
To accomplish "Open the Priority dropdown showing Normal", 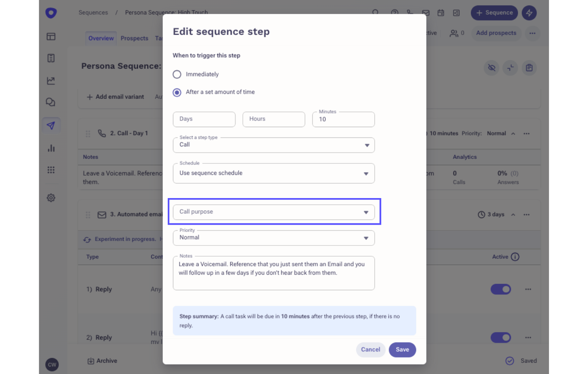I will pos(274,238).
